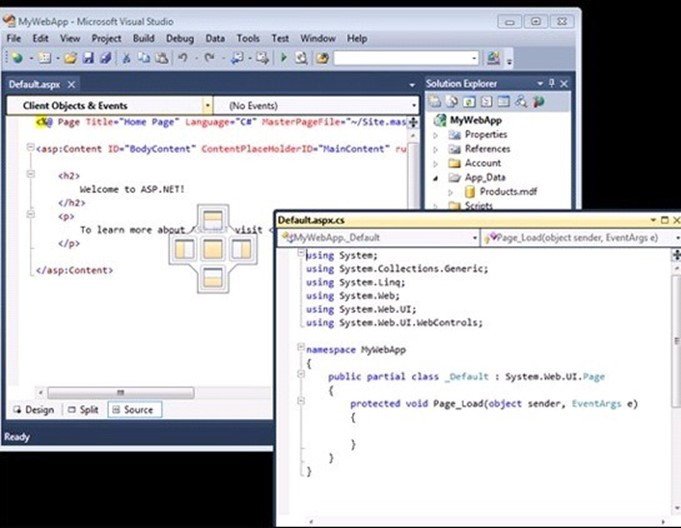Open the MyWebApp._Default class dropdown
The height and width of the screenshot is (528, 681).
[475, 238]
